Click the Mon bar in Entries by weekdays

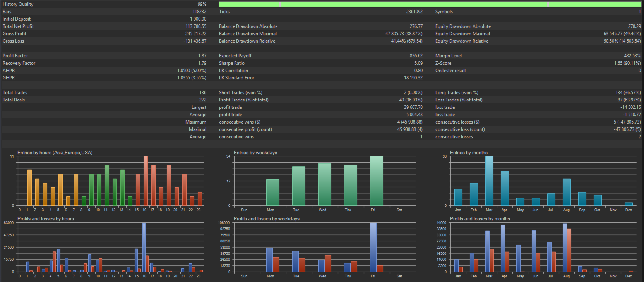(273, 193)
